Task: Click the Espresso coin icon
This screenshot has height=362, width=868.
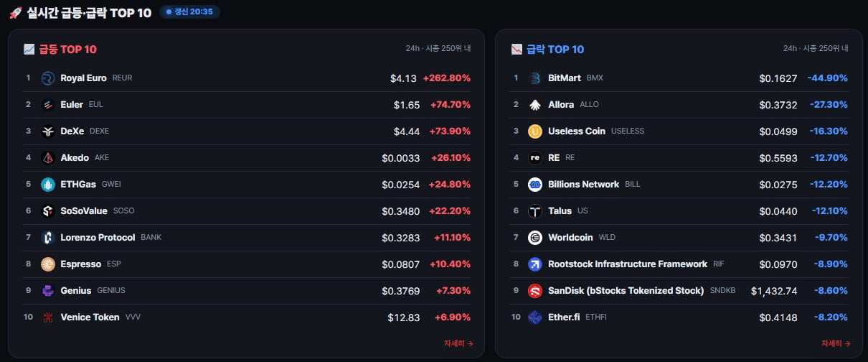Action: click(x=48, y=264)
